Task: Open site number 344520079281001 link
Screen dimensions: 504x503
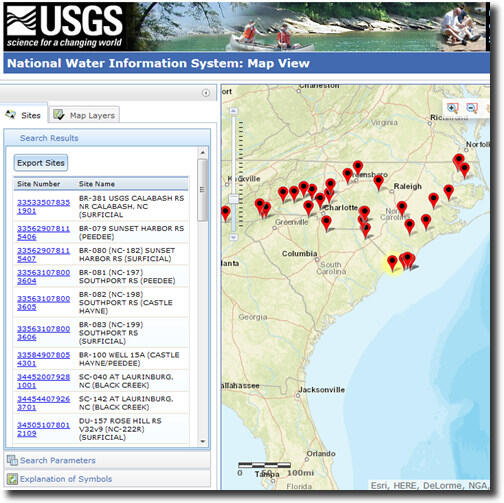Action: 43,381
